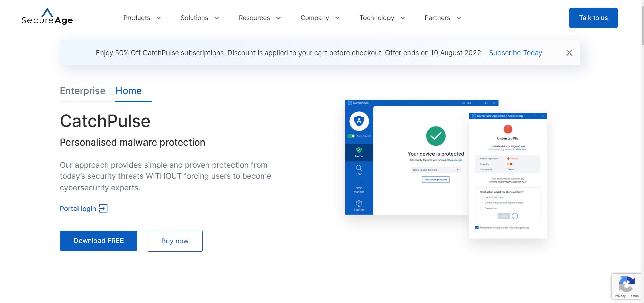The image size is (644, 303).
Task: Click the Download FREE button
Action: coord(98,241)
